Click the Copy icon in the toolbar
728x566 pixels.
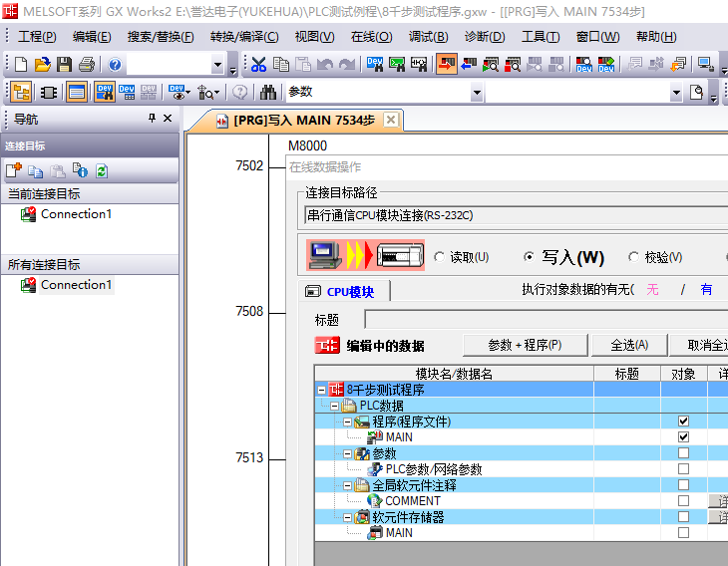coord(280,64)
